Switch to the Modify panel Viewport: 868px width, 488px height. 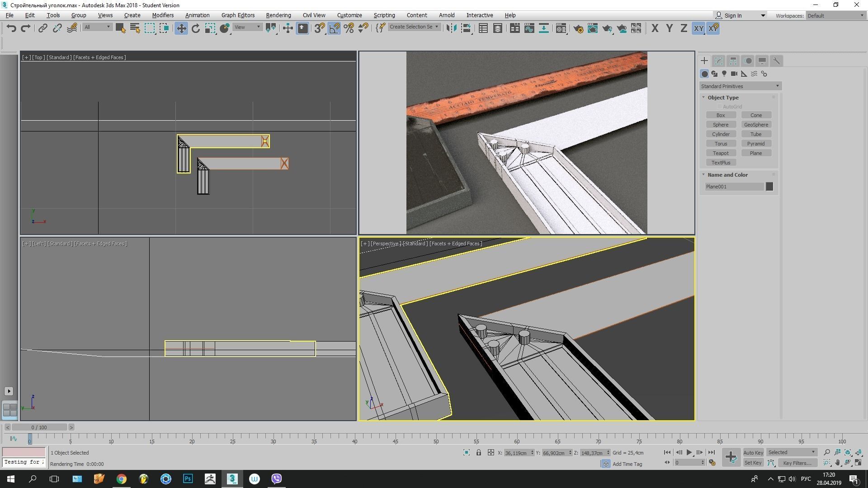(x=719, y=61)
